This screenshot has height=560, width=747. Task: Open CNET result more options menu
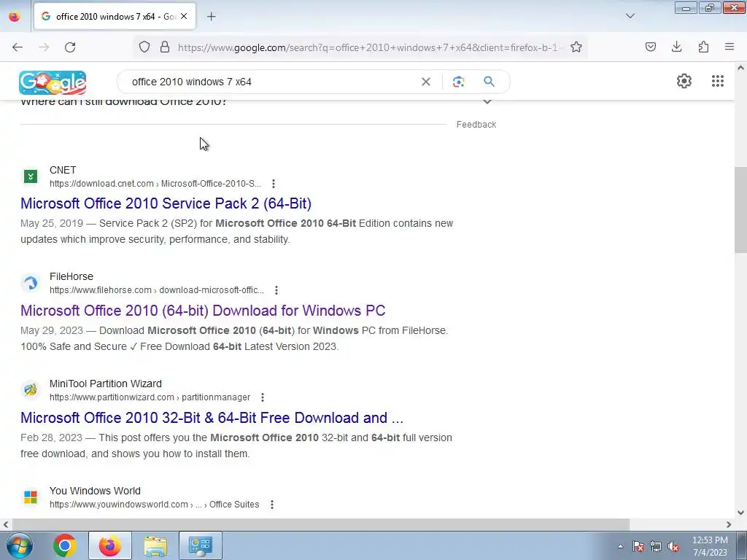click(x=273, y=184)
